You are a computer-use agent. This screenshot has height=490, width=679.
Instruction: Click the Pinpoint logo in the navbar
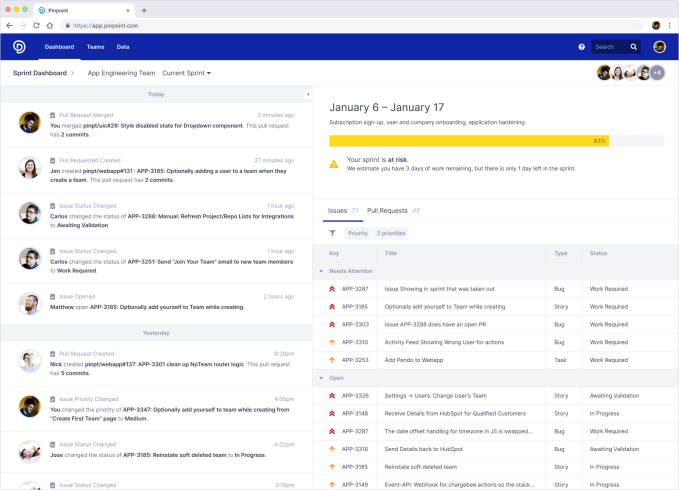(x=19, y=46)
